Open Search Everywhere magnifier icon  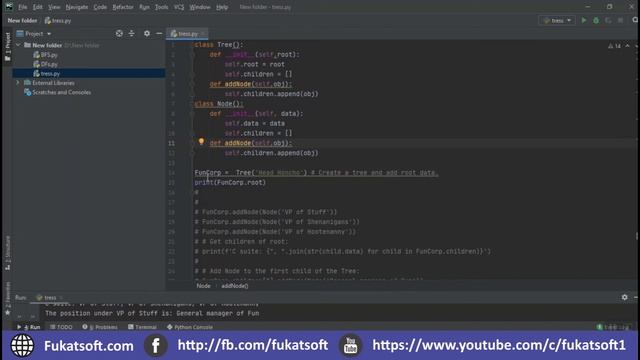point(635,20)
